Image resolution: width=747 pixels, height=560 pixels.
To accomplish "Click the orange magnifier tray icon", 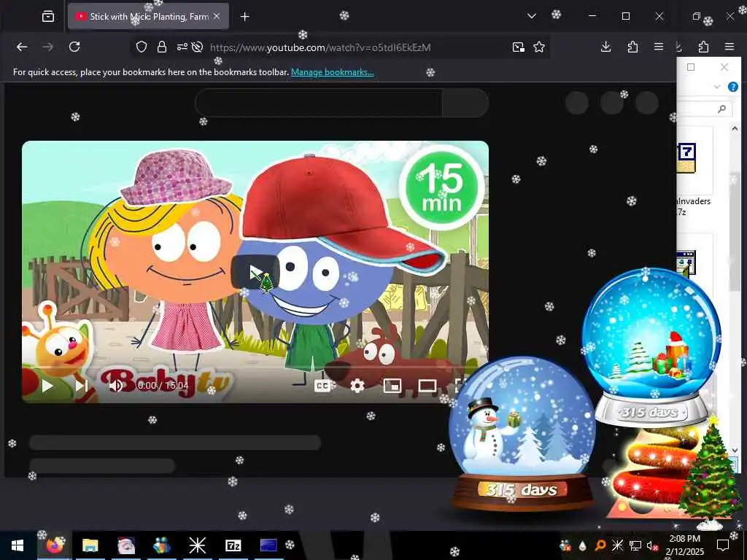I will point(600,545).
